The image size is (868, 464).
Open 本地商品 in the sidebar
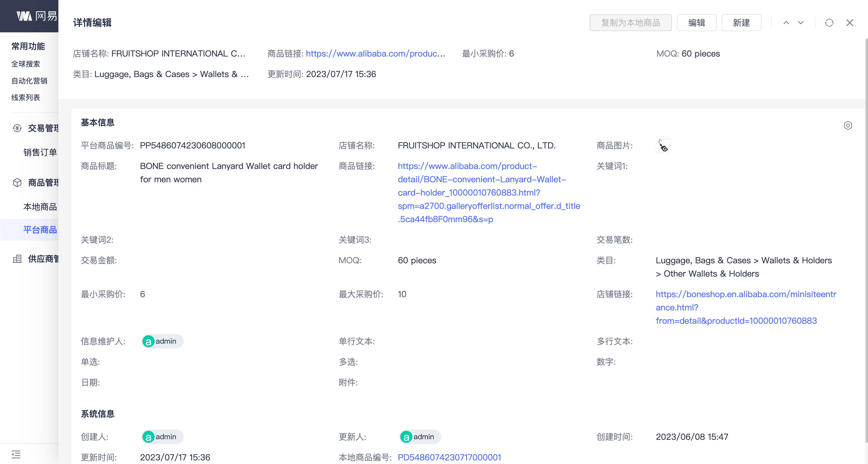(x=40, y=207)
